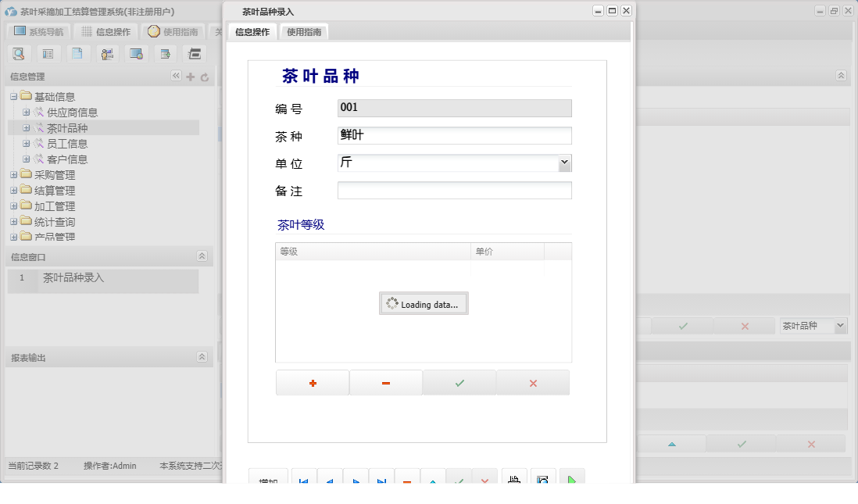Screen dimensions: 858x504
Task: Expand the 加工管理 folder
Action: coord(14,206)
